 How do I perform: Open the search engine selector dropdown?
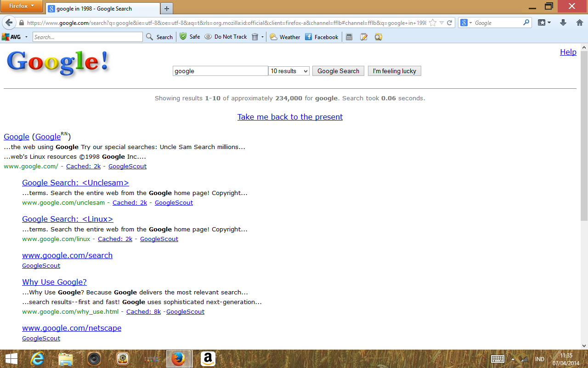pos(466,23)
